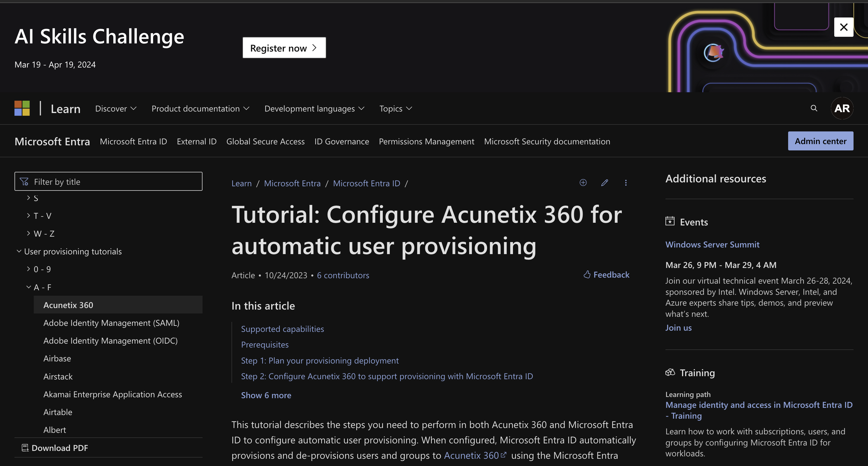
Task: Click the Learn site title
Action: pos(65,109)
